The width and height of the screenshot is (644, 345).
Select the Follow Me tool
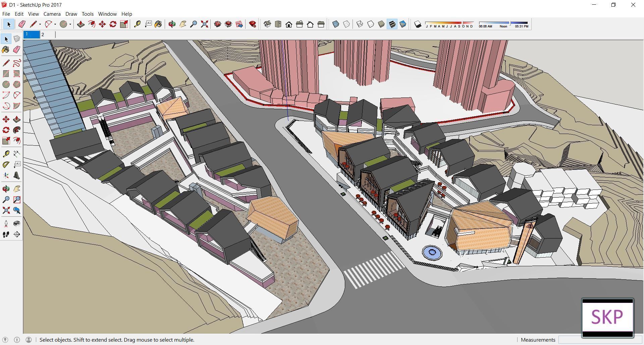point(17,130)
